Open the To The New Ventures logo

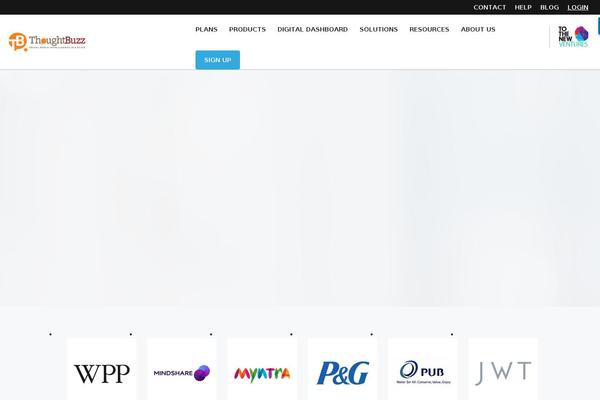573,36
